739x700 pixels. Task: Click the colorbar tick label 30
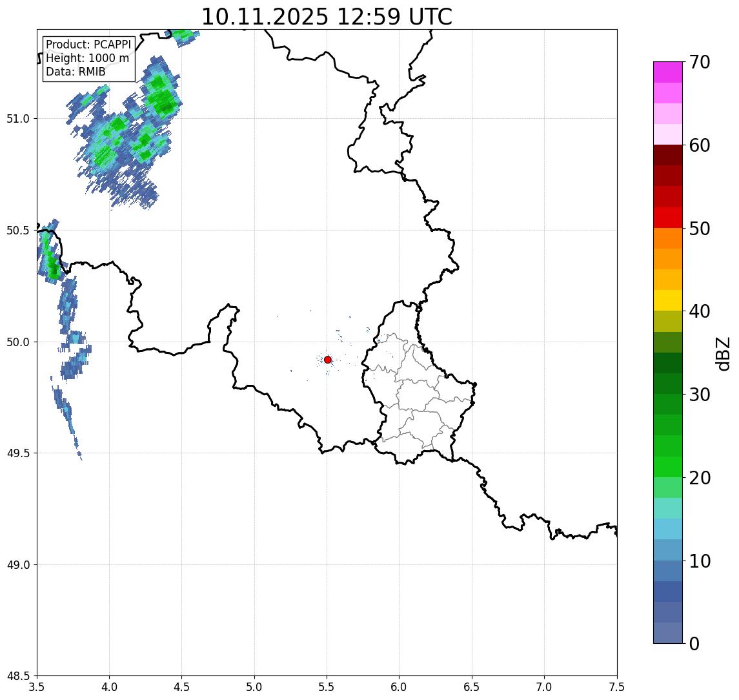[x=700, y=395]
